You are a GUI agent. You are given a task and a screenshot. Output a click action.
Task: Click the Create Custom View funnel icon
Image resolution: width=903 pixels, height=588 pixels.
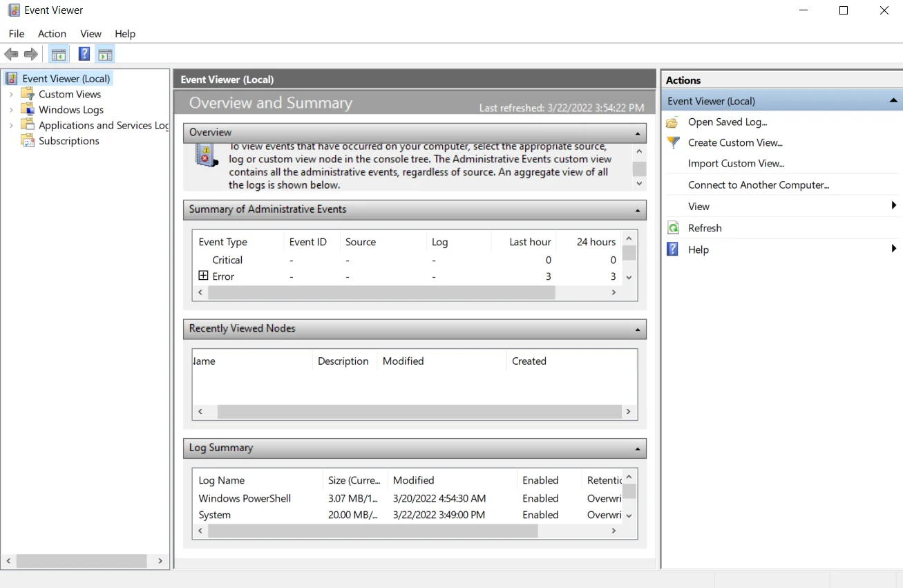coord(673,142)
